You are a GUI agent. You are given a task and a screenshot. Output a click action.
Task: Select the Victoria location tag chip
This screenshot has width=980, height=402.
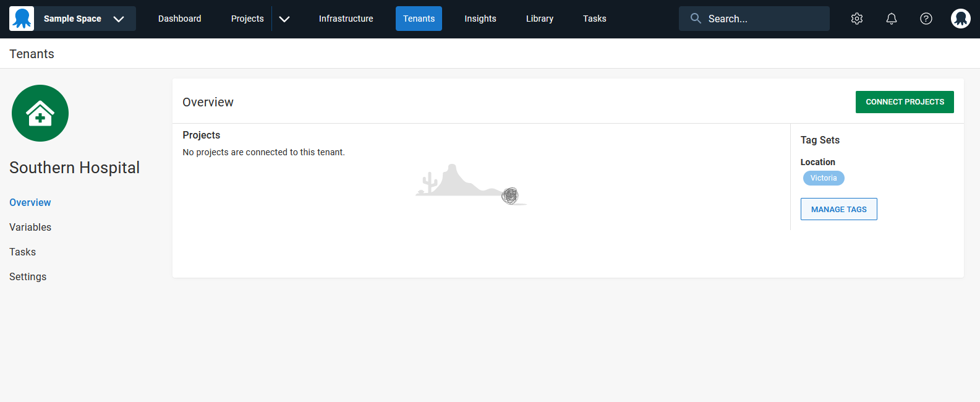(x=823, y=178)
